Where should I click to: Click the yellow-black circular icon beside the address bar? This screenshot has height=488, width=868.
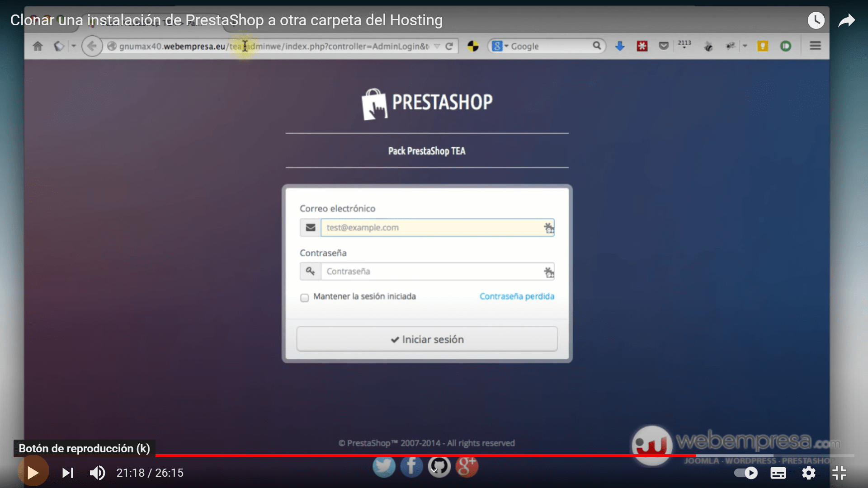pos(473,46)
